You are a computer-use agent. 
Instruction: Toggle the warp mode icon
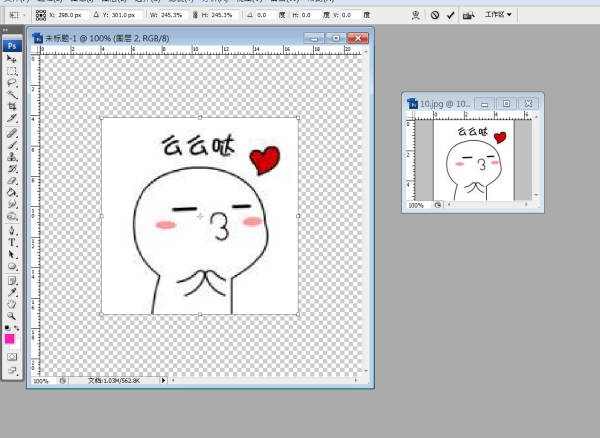point(415,15)
